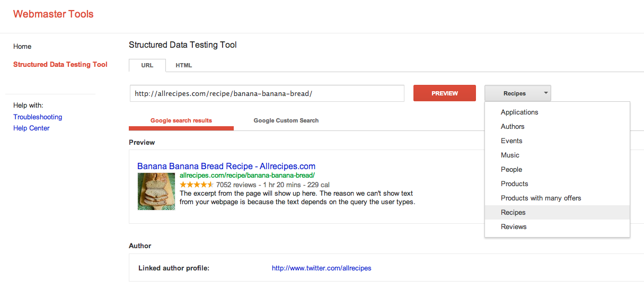Switch to the URL tab
Screen dimensions: 644x289
tap(147, 65)
